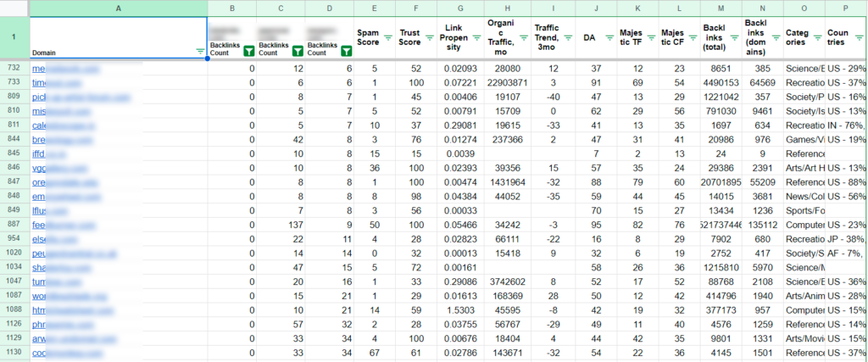Open the Spam Score filter icon
868x362 pixels.
coord(387,37)
